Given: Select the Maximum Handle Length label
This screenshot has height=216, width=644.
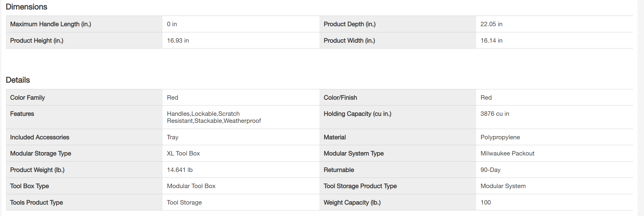Looking at the screenshot, I should click(x=51, y=24).
